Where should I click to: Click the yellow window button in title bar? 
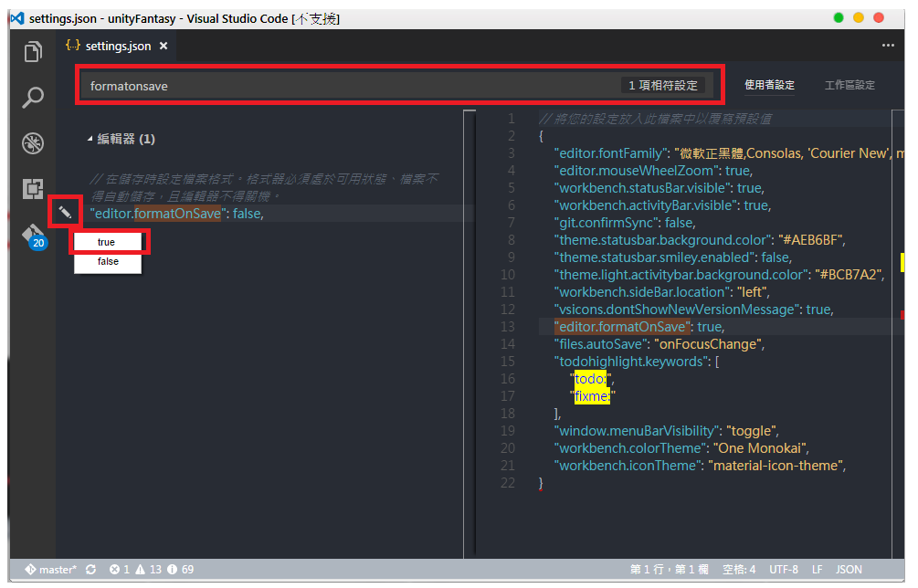859,17
